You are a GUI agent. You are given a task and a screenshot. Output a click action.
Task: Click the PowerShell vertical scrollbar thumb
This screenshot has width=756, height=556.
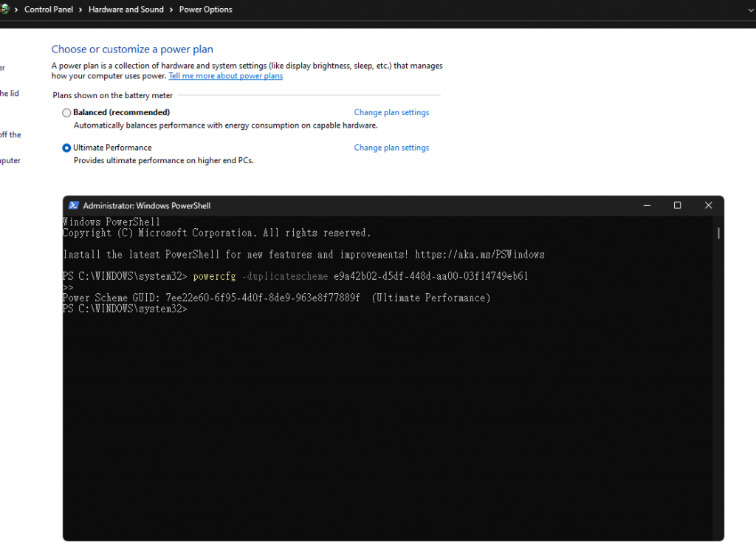pos(718,233)
